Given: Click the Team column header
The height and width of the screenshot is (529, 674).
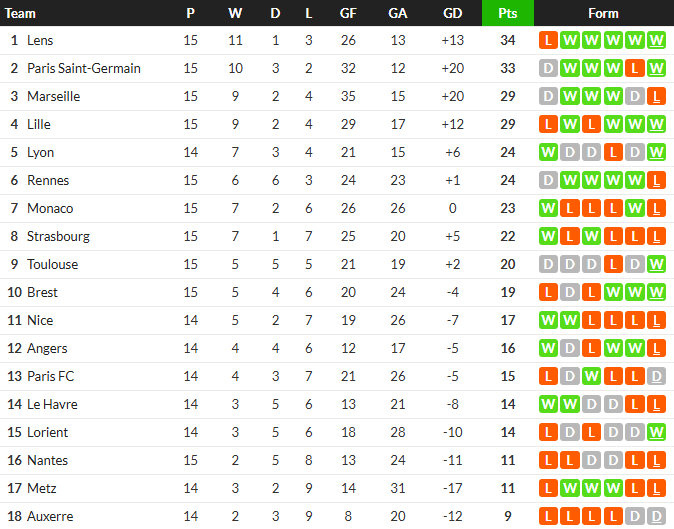Looking at the screenshot, I should coord(20,13).
